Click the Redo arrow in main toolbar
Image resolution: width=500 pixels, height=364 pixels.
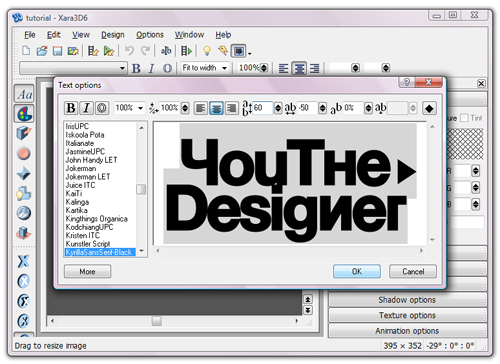145,51
